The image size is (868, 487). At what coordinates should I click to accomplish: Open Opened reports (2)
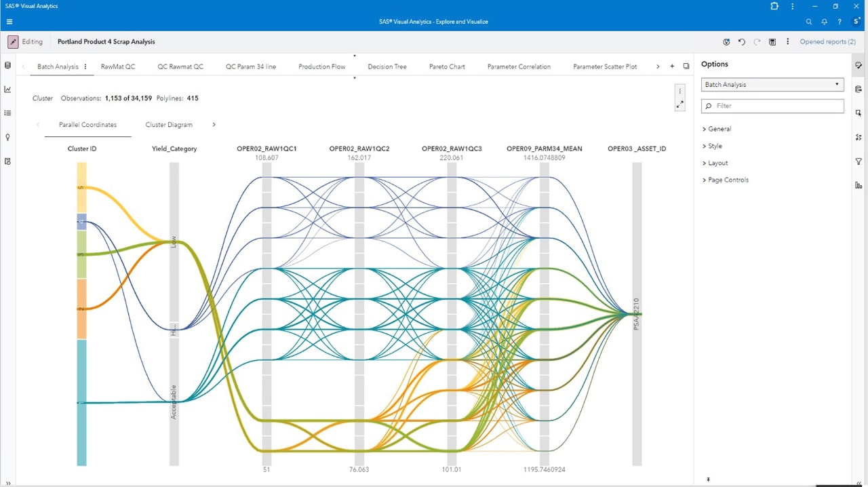point(827,41)
